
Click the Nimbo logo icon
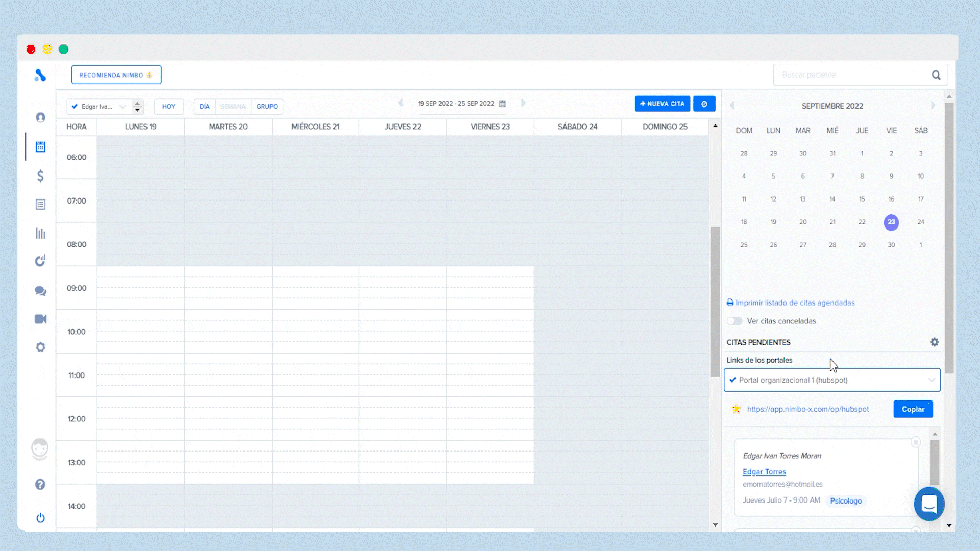(x=40, y=76)
